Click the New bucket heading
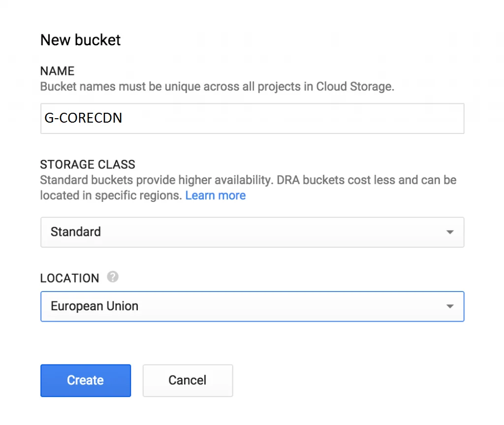 (80, 40)
